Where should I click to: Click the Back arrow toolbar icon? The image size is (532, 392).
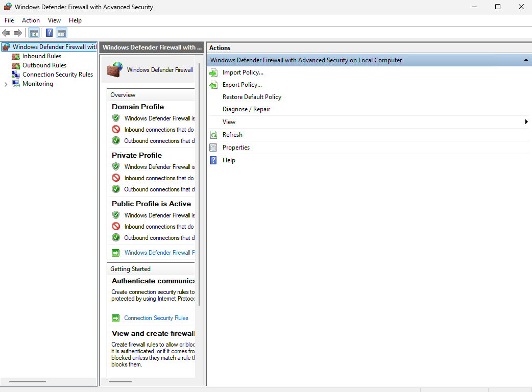(6, 33)
